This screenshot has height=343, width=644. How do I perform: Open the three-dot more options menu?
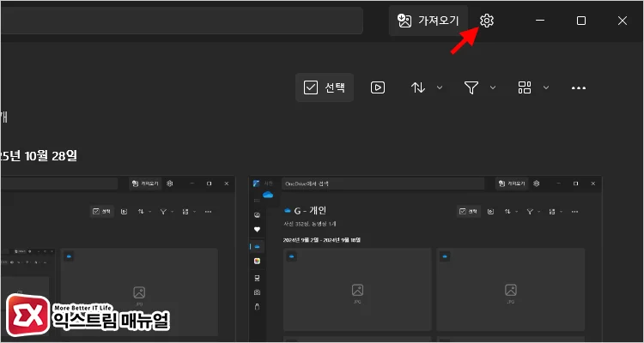click(x=578, y=87)
